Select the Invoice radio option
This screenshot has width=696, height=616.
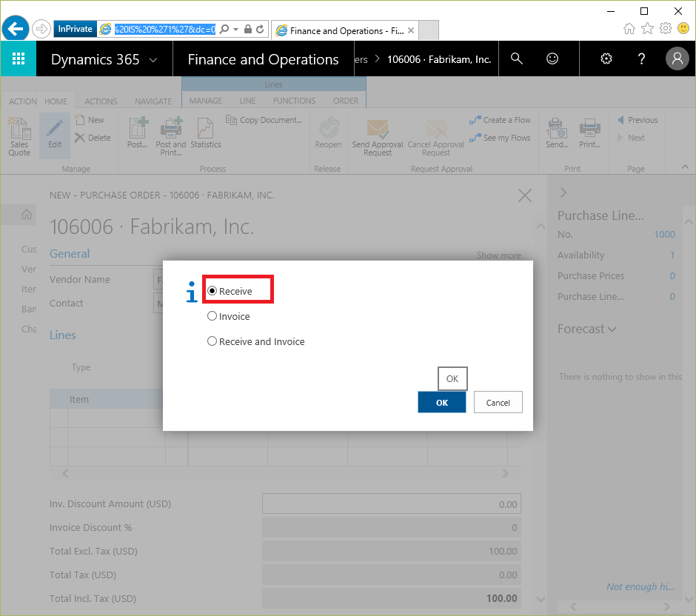(213, 316)
